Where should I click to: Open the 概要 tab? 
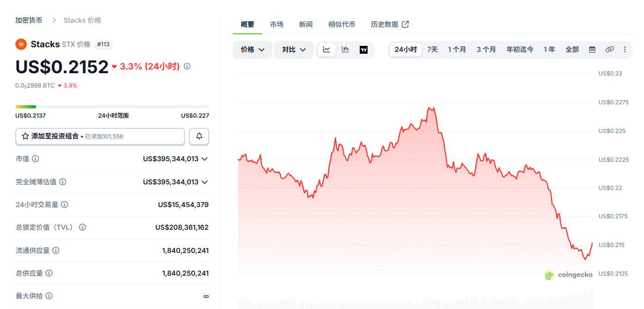pyautogui.click(x=248, y=25)
